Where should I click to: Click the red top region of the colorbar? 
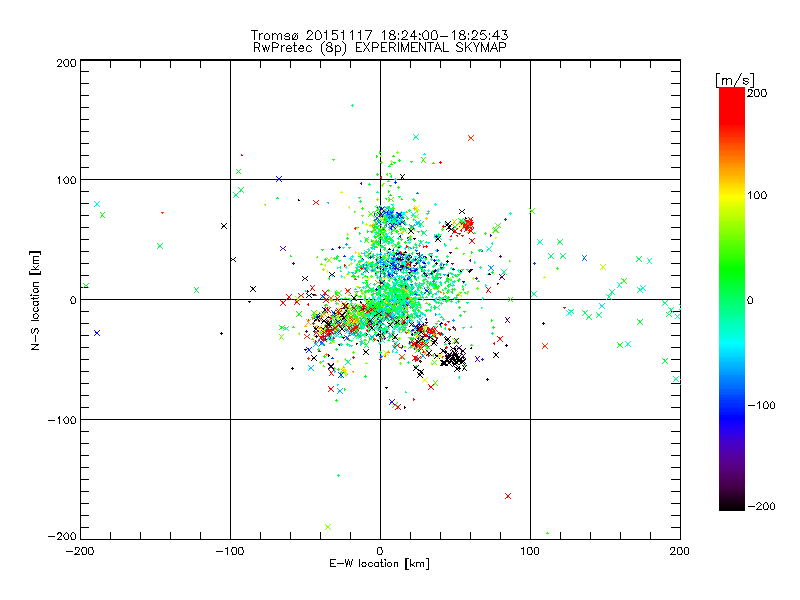pos(732,105)
